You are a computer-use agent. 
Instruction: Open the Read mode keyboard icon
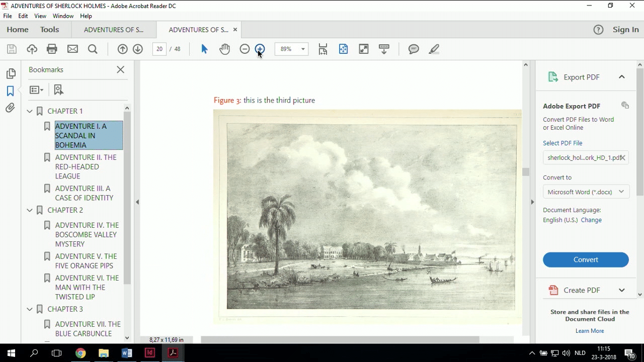pos(384,49)
